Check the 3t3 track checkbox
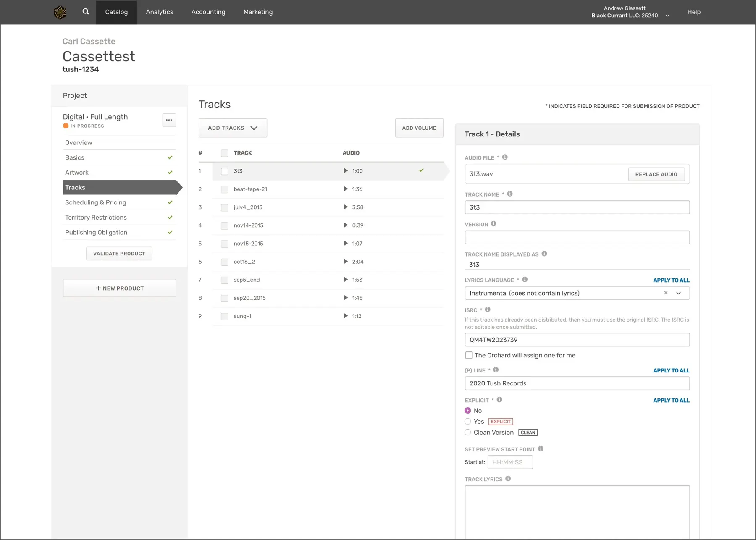Image resolution: width=756 pixels, height=540 pixels. pyautogui.click(x=225, y=171)
